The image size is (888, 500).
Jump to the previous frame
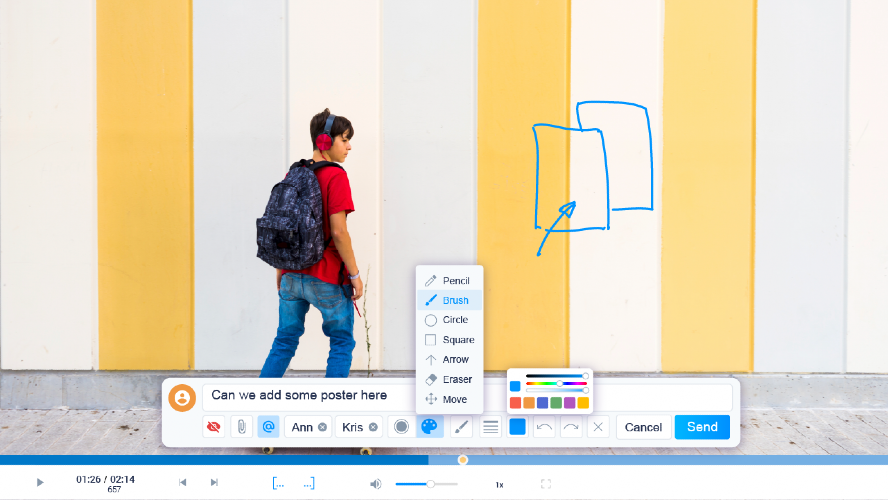pyautogui.click(x=182, y=482)
